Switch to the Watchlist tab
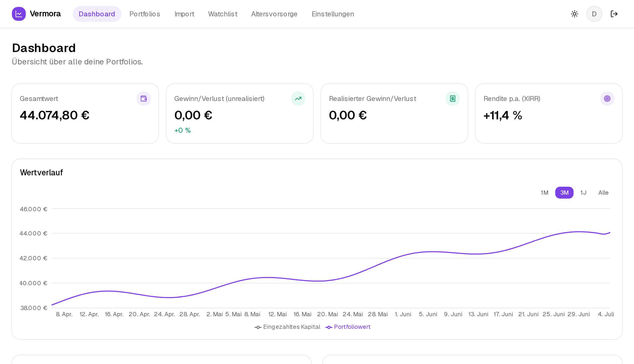This screenshot has height=364, width=634. pos(223,14)
